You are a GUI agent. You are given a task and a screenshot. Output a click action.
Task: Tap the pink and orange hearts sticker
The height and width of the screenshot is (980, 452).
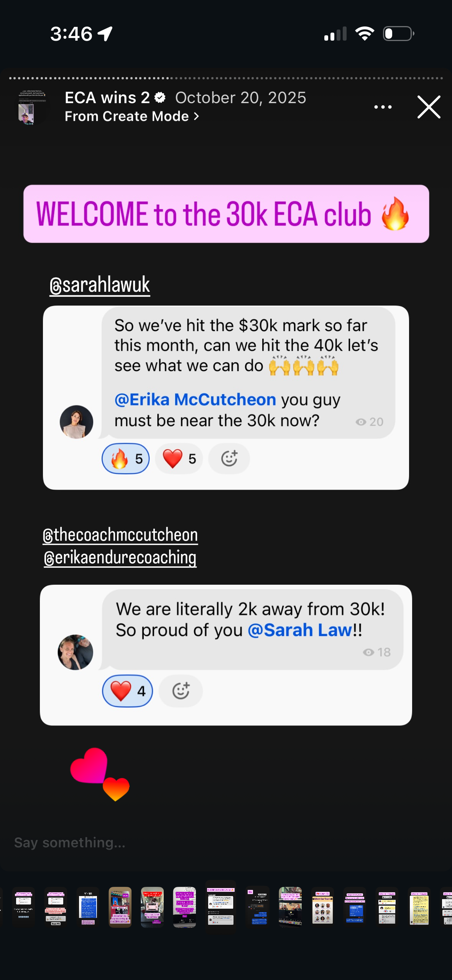[100, 773]
